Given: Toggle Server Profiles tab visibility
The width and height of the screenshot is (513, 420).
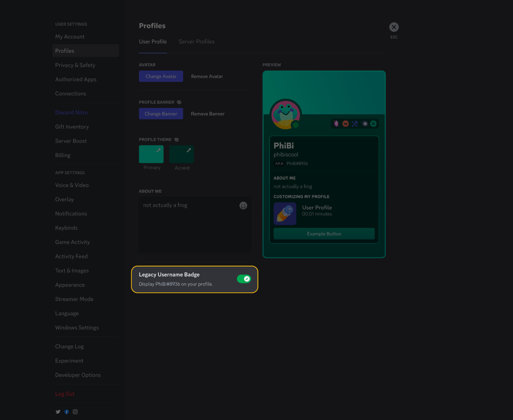Looking at the screenshot, I should (196, 41).
